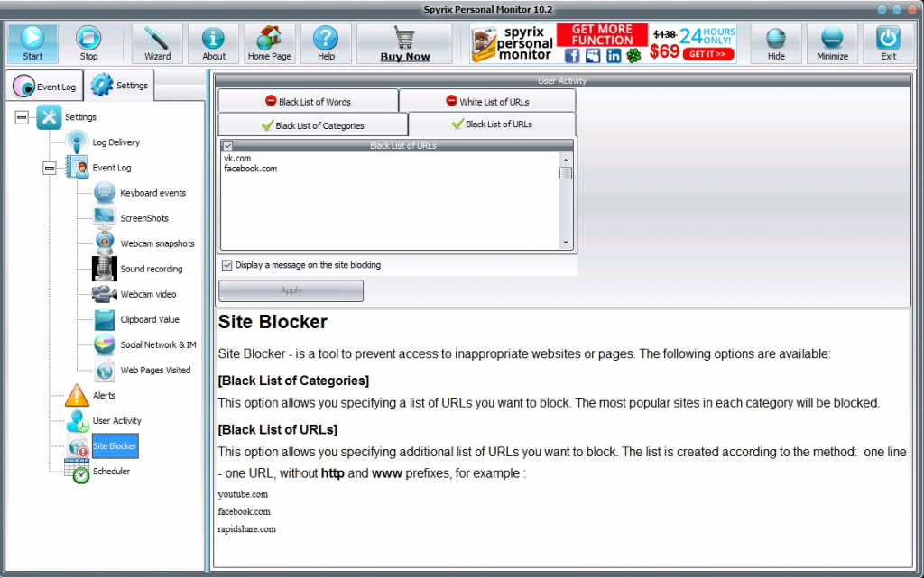Click the Help question mark icon
Viewport: 924px width, 578px height.
point(326,38)
